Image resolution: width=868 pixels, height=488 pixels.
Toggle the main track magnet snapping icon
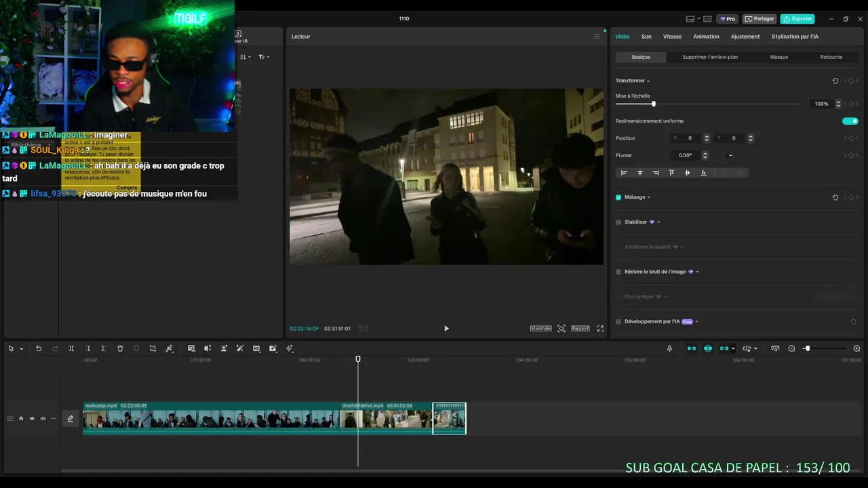(692, 348)
